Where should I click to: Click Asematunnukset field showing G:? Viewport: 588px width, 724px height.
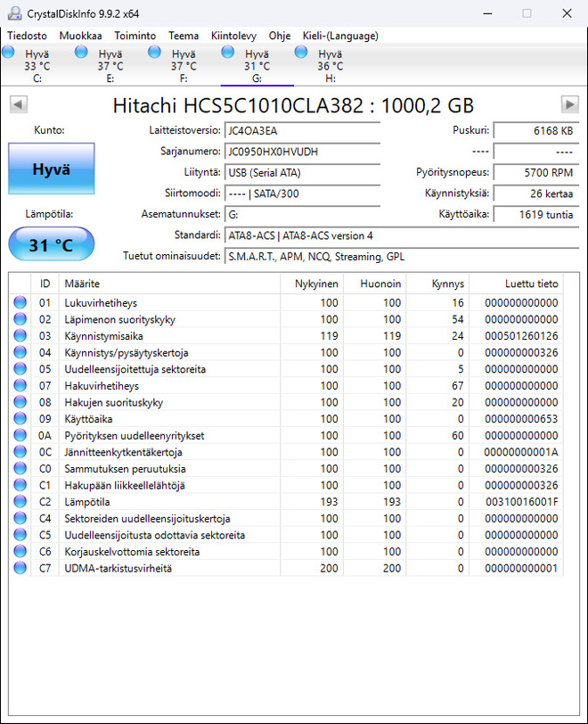[302, 214]
